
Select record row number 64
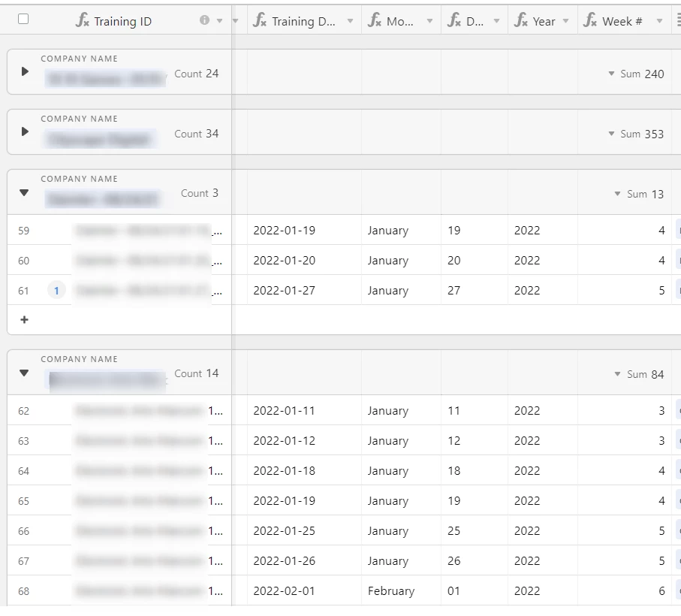pyautogui.click(x=24, y=471)
